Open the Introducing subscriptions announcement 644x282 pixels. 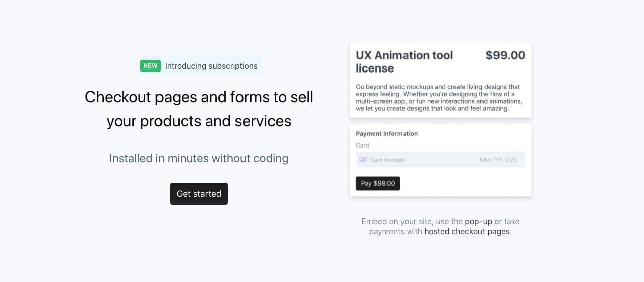(211, 66)
